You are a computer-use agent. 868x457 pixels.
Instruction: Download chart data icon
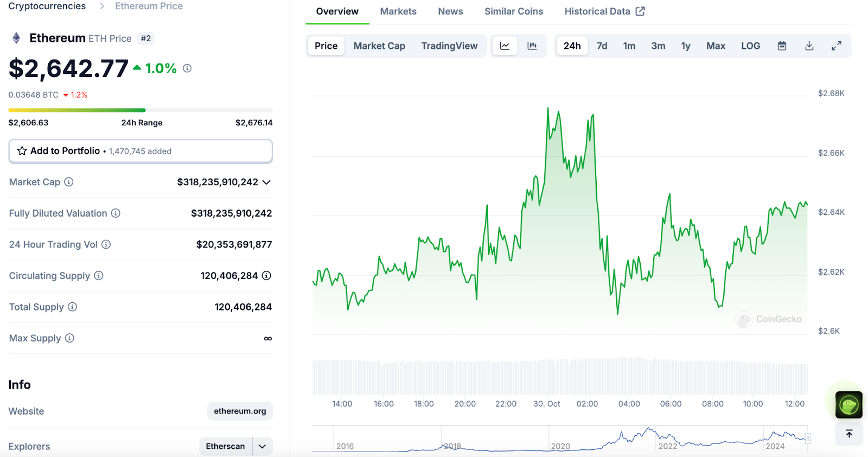click(x=809, y=46)
